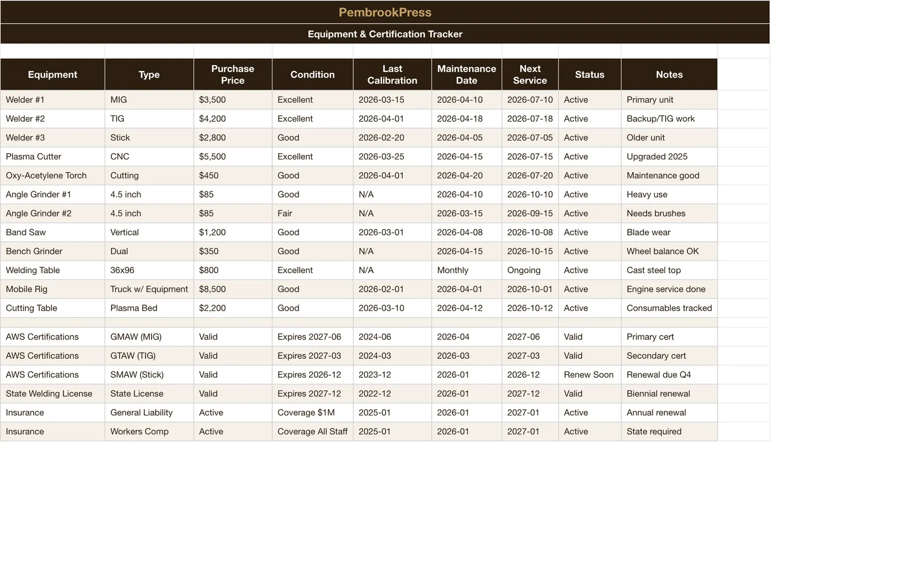
Task: Click the Oxy-Acetylene Torch cell
Action: tap(53, 175)
